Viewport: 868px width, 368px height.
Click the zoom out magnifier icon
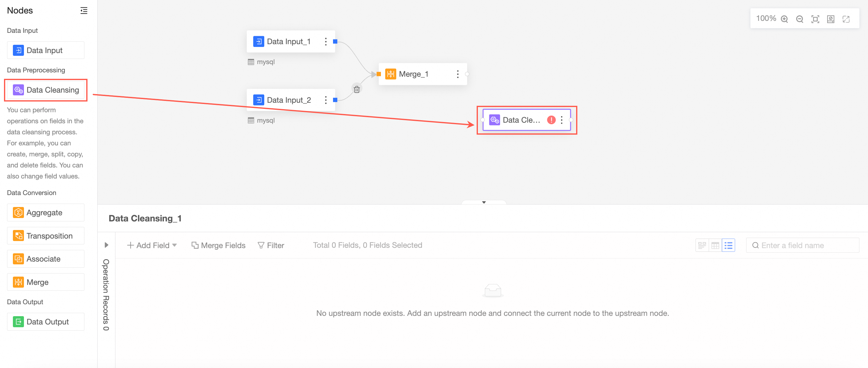[x=800, y=19]
